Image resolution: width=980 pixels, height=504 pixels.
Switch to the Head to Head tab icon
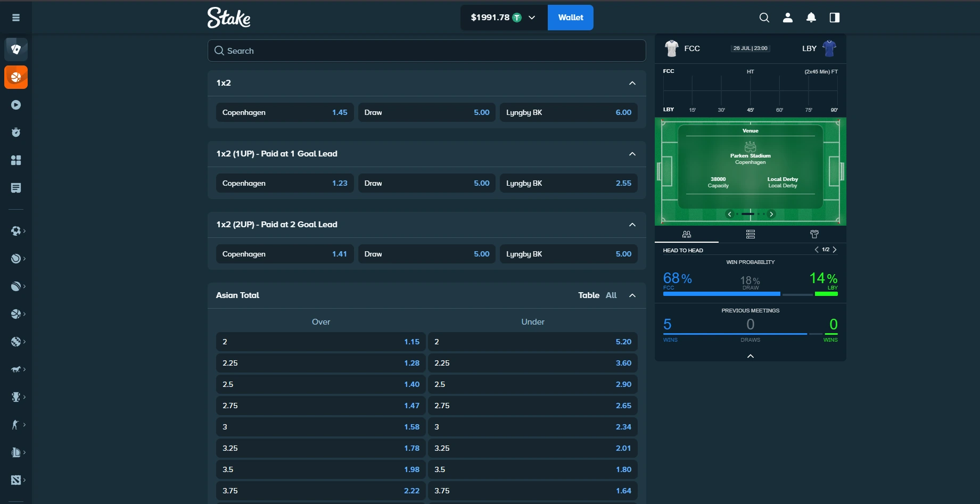(687, 234)
